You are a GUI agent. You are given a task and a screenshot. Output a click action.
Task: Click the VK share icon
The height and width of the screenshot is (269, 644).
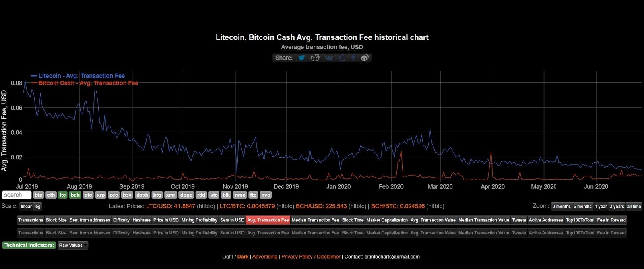(329, 58)
